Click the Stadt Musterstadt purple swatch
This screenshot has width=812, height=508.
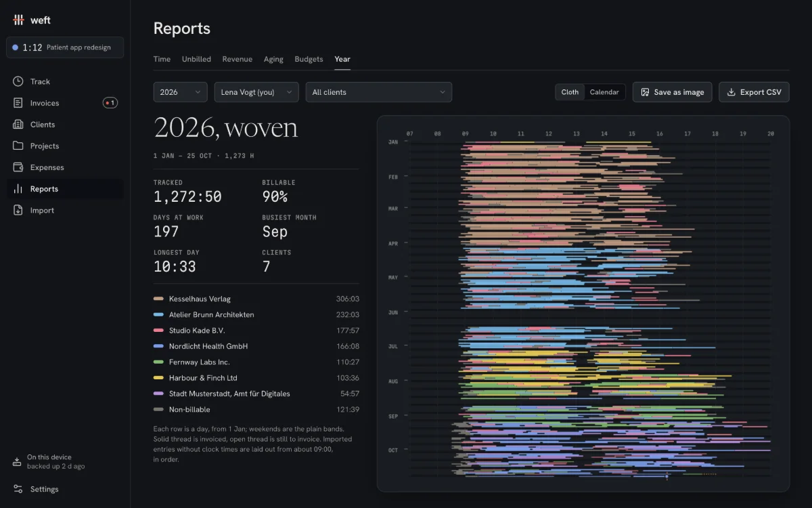158,394
